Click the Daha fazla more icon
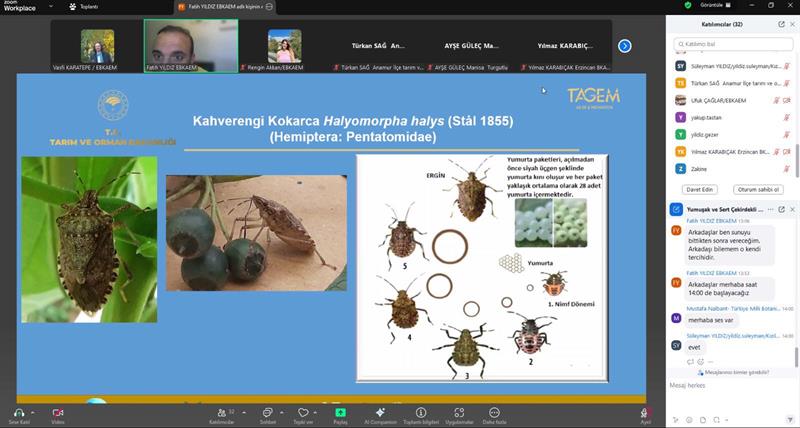Viewport: 800px width, 428px height. [494, 411]
